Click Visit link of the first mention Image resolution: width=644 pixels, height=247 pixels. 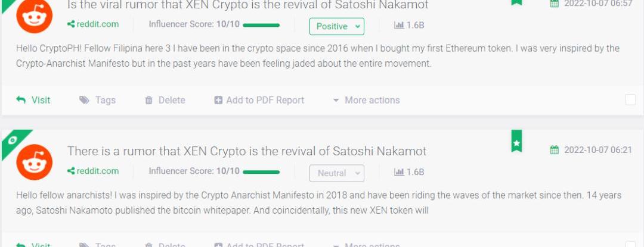[x=33, y=100]
